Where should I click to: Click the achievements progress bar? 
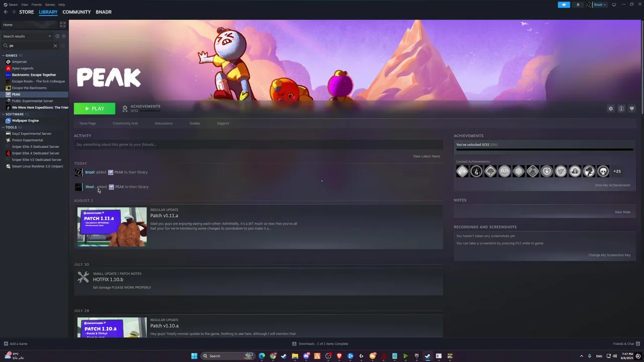pos(544,149)
